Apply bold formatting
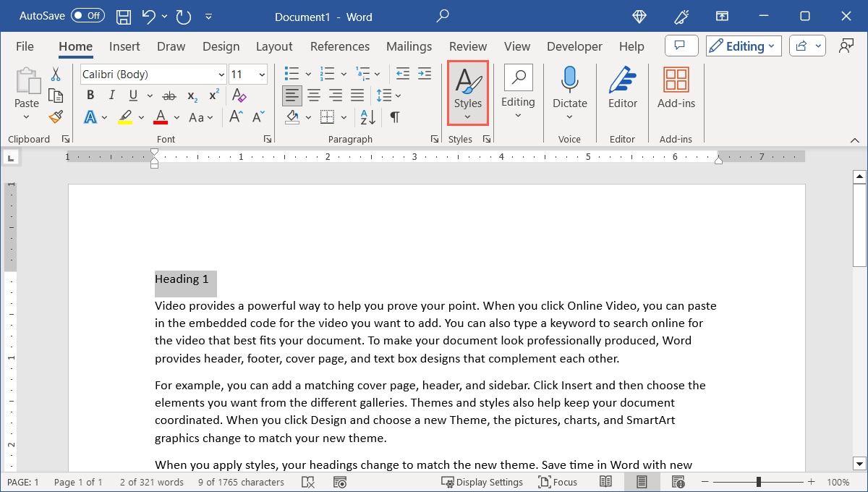868x492 pixels. (x=90, y=95)
